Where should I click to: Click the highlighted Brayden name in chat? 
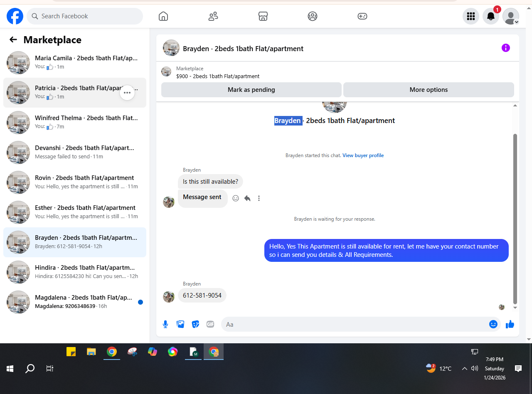coord(288,121)
